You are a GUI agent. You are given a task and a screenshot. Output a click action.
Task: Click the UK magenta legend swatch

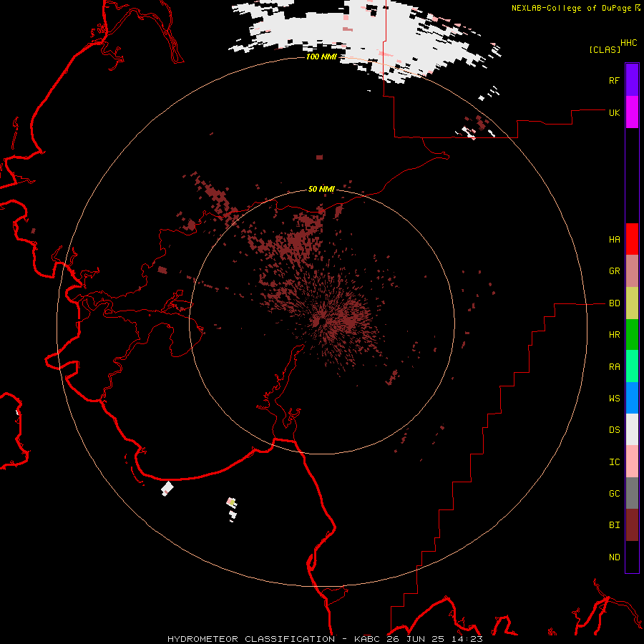[632, 112]
